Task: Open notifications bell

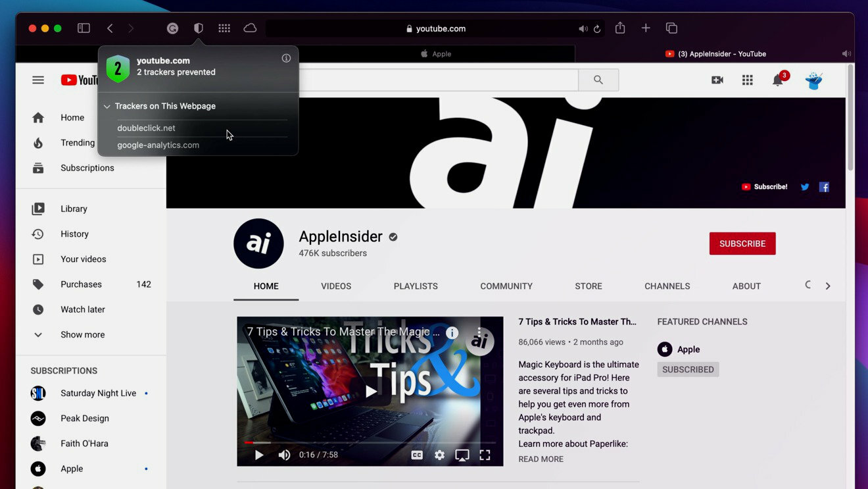Action: 778,80
